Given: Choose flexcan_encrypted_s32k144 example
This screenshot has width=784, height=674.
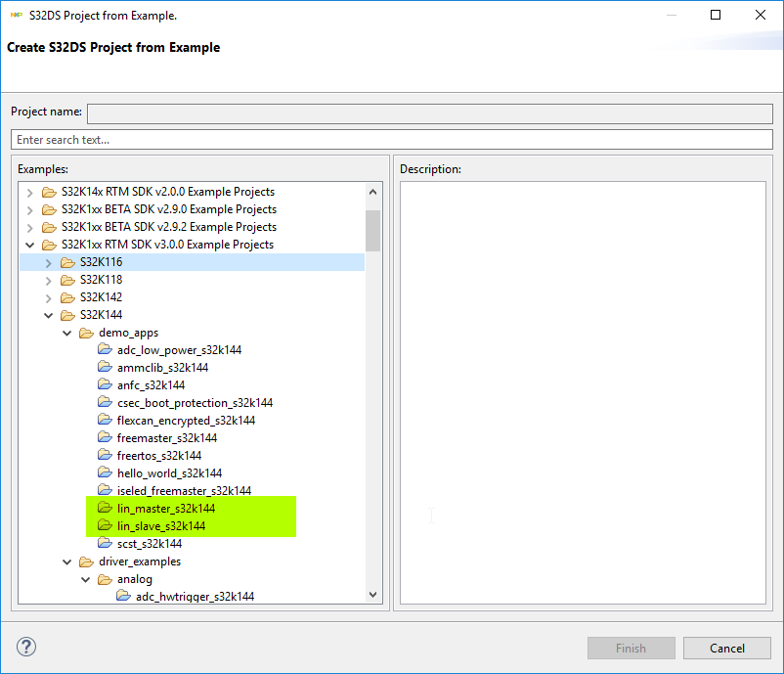Looking at the screenshot, I should [186, 421].
